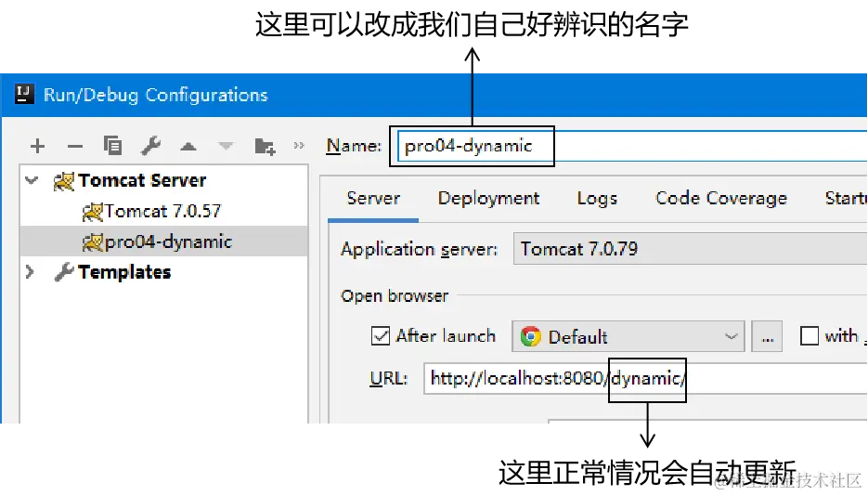Open the partially visible Startup tab
The width and height of the screenshot is (868, 496).
(x=846, y=198)
